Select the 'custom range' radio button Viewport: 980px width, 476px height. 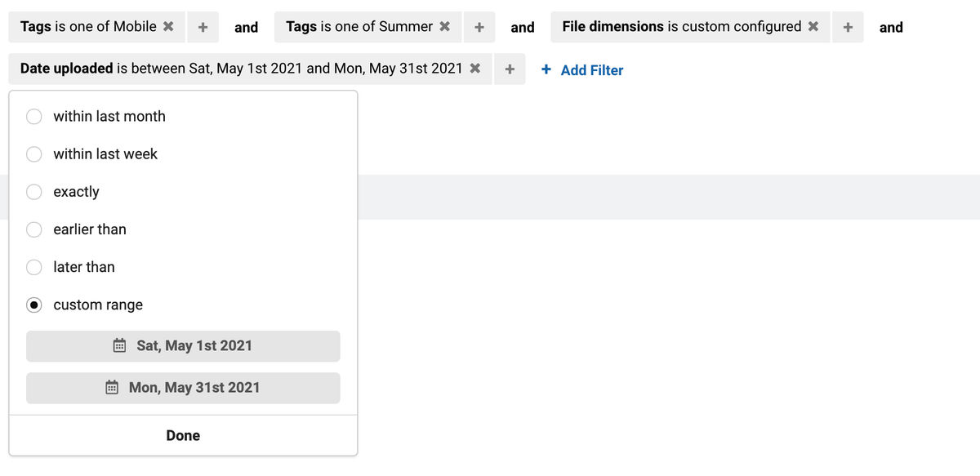(34, 305)
